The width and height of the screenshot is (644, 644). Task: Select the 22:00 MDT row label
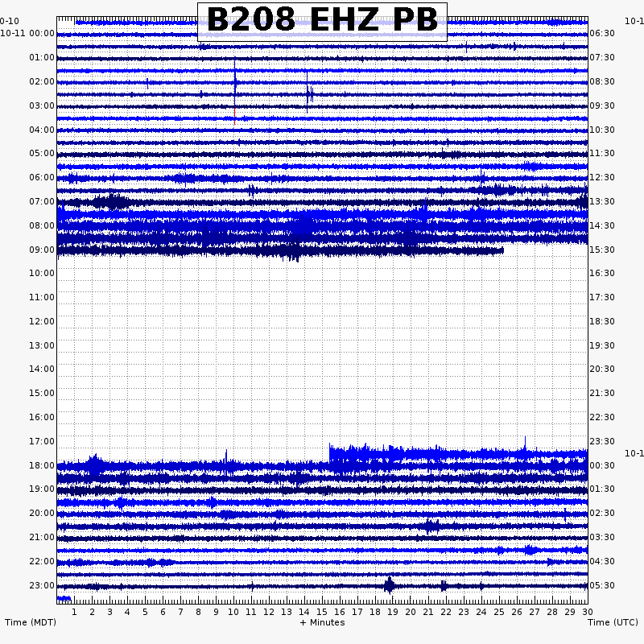click(42, 561)
